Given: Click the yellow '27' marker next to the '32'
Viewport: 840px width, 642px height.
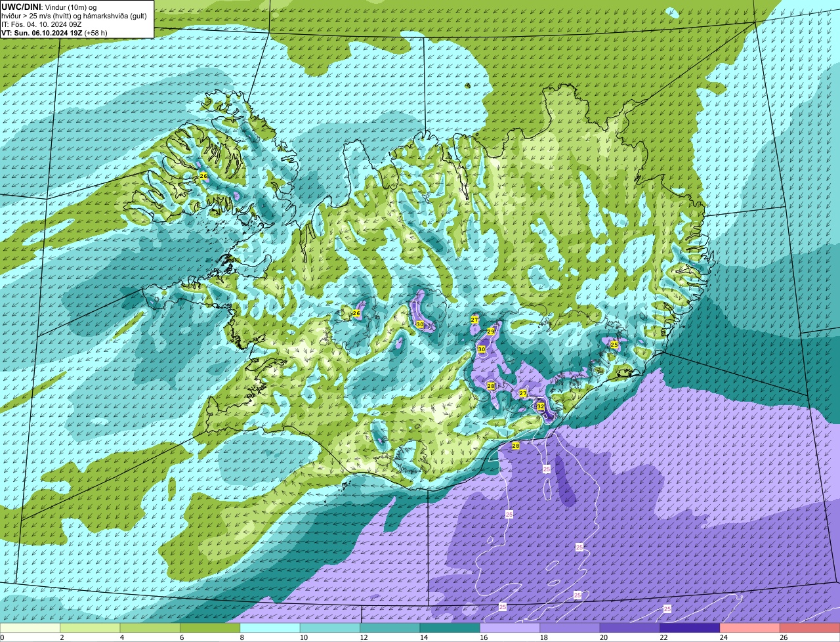Looking at the screenshot, I should [523, 393].
